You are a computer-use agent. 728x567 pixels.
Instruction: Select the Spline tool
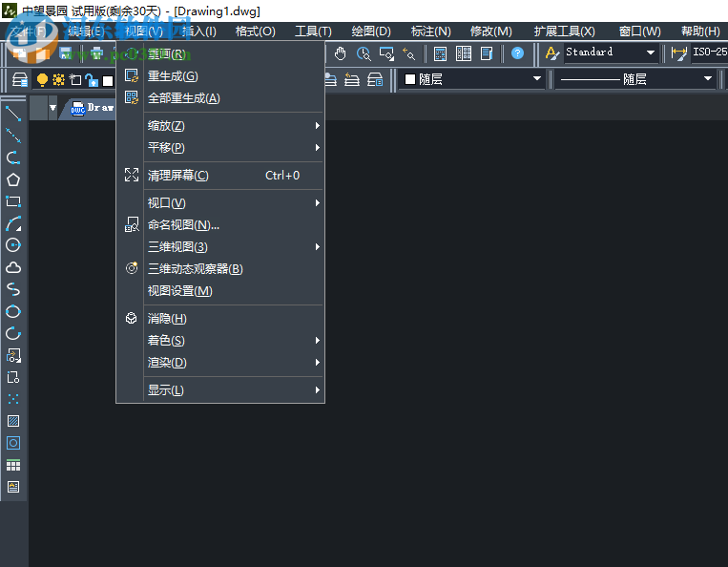(13, 289)
